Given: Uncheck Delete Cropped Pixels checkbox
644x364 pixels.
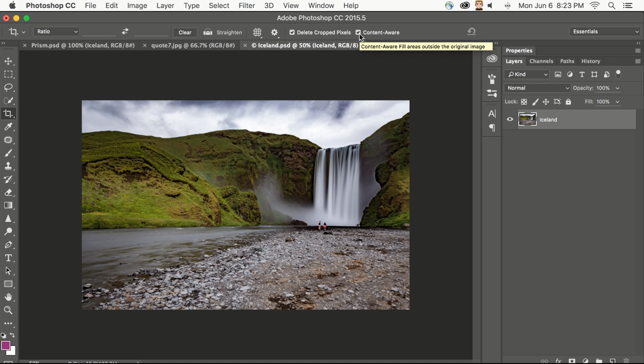Looking at the screenshot, I should [292, 32].
